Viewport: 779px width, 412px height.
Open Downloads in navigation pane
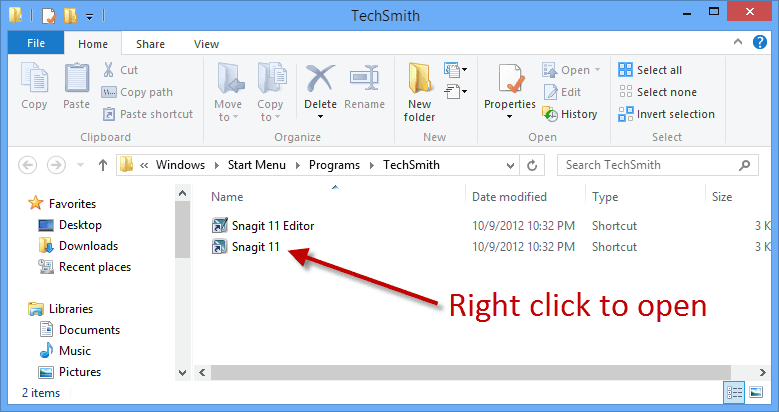78,246
